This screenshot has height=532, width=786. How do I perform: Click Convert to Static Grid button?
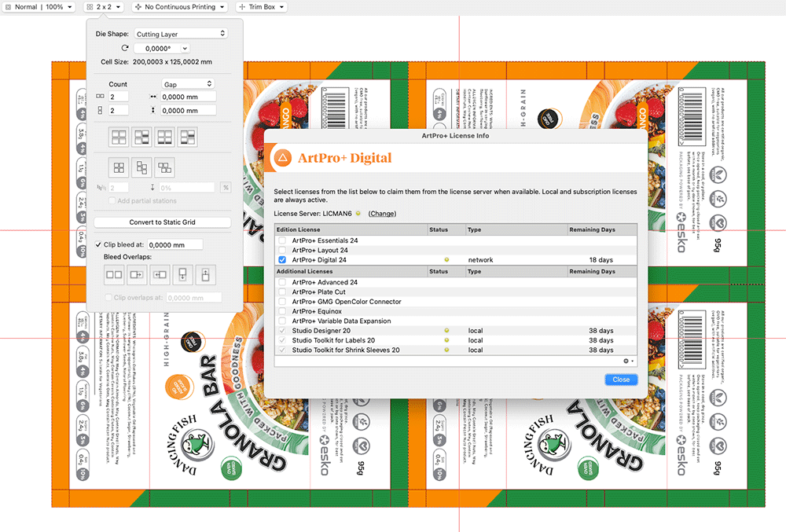pyautogui.click(x=162, y=222)
